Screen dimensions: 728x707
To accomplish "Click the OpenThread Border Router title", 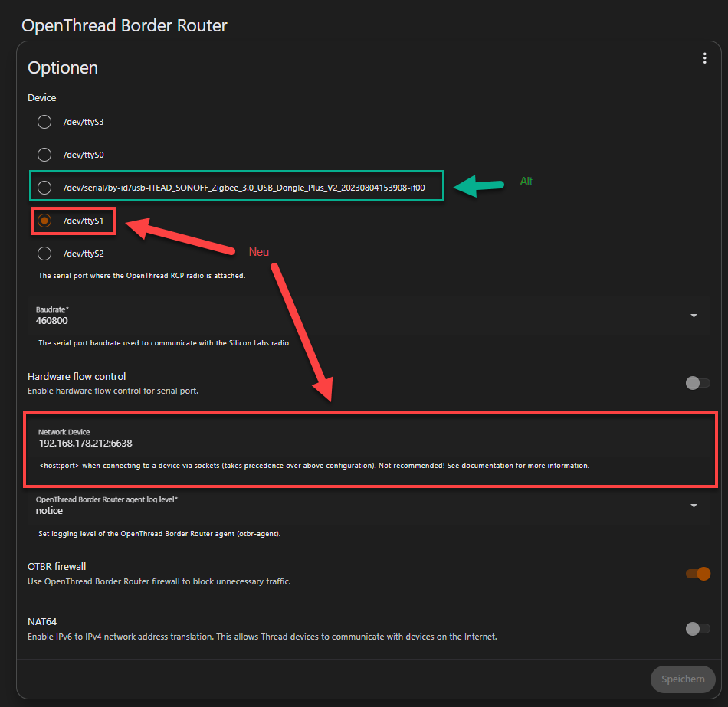I will pos(124,25).
